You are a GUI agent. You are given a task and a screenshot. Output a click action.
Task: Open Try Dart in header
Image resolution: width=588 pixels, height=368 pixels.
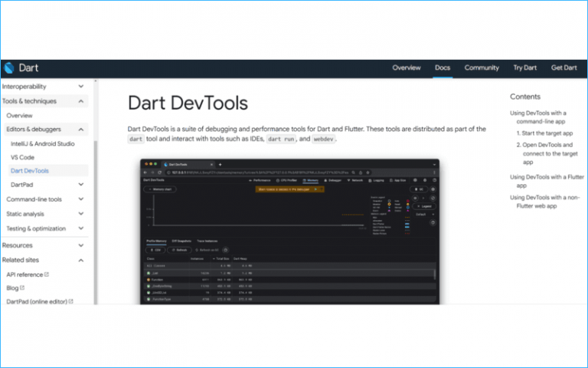pyautogui.click(x=524, y=68)
